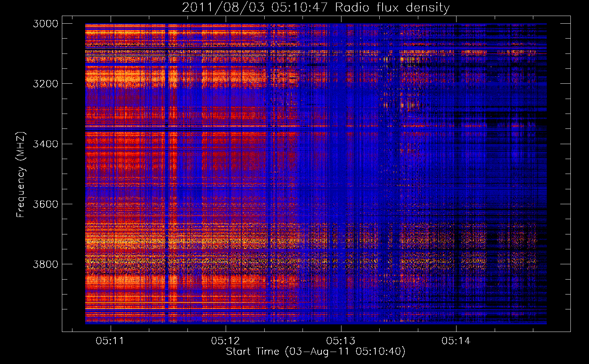This screenshot has width=589, height=364.
Task: Select the 3400 frequency axis label
Action: 46,144
